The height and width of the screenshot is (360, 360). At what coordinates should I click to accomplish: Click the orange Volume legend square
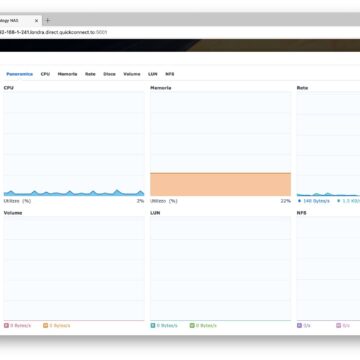tap(46, 325)
